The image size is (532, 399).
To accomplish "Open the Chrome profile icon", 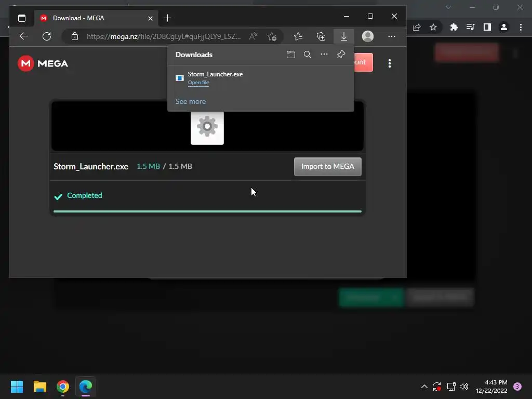I will (504, 27).
